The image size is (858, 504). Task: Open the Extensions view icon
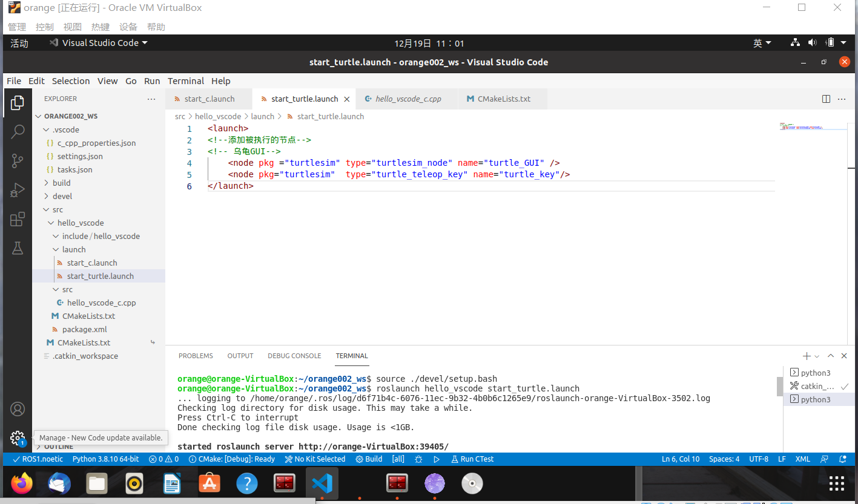click(x=18, y=219)
